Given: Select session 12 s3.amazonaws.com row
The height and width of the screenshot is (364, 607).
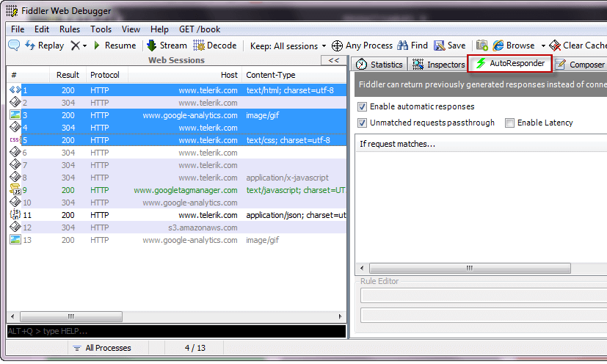Looking at the screenshot, I should pyautogui.click(x=177, y=227).
